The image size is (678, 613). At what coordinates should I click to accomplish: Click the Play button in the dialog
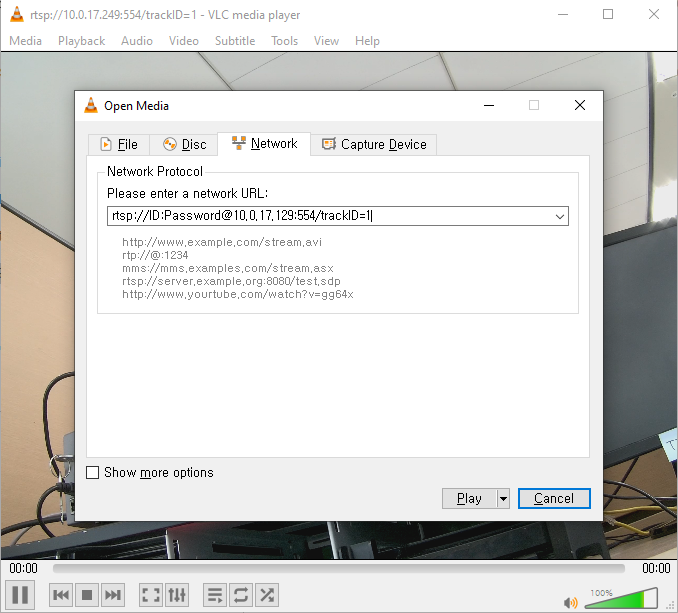[x=469, y=498]
